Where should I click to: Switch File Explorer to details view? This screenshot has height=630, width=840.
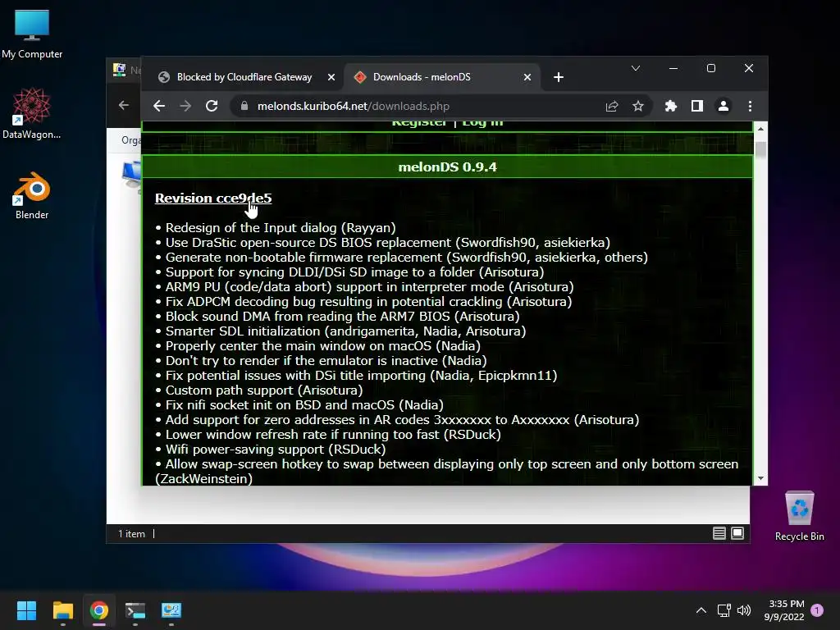click(719, 533)
